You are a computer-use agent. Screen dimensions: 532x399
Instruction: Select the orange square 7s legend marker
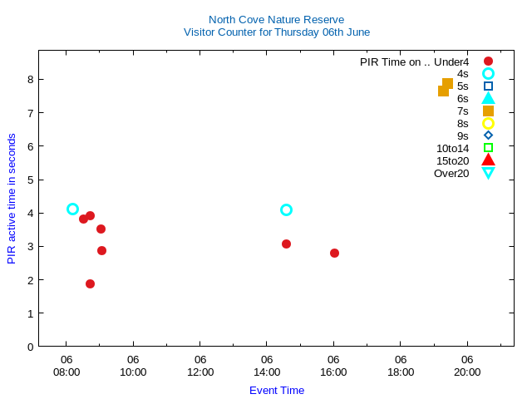(x=488, y=111)
